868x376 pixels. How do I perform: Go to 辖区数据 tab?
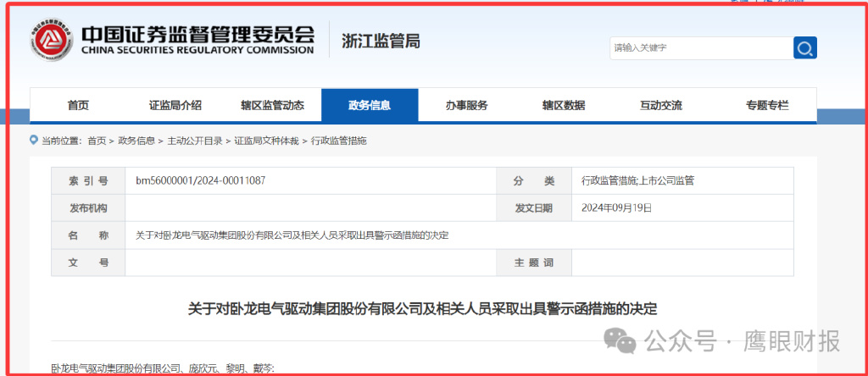pyautogui.click(x=564, y=106)
